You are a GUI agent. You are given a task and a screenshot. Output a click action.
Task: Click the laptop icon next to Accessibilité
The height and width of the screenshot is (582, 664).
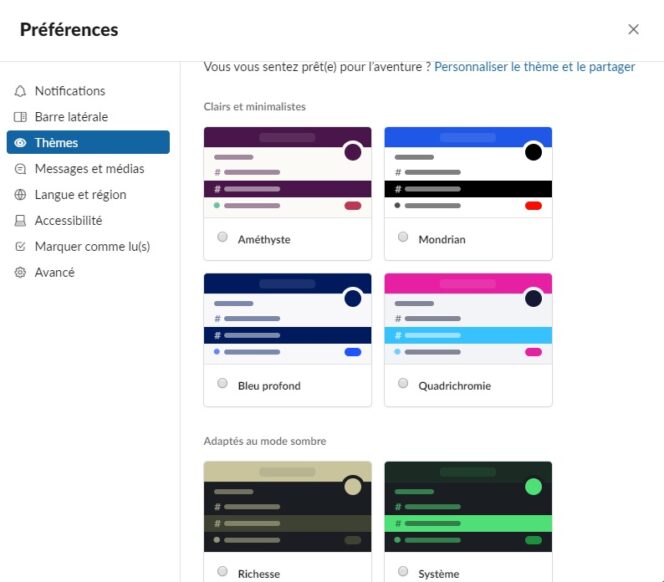pyautogui.click(x=20, y=221)
